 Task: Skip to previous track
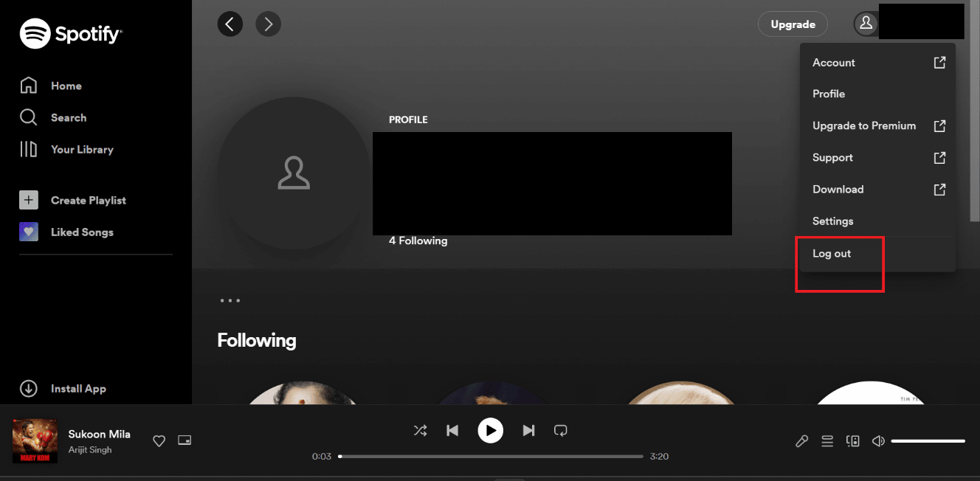coord(452,430)
